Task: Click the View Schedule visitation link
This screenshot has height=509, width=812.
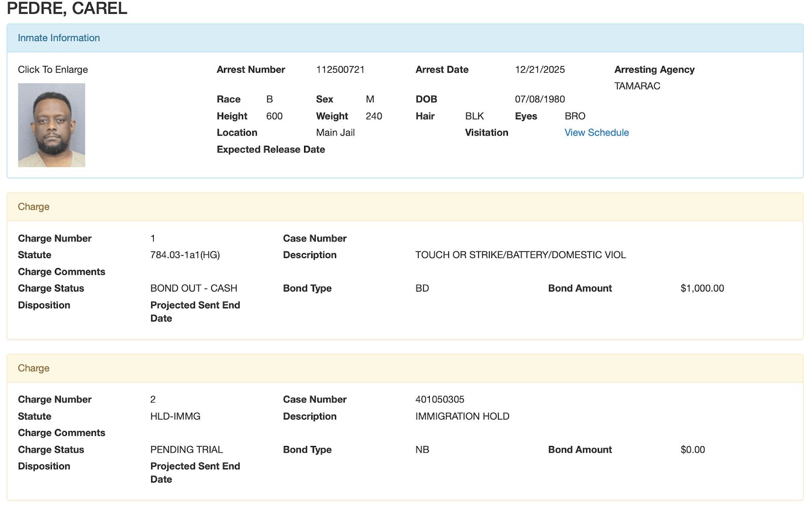Action: click(596, 133)
